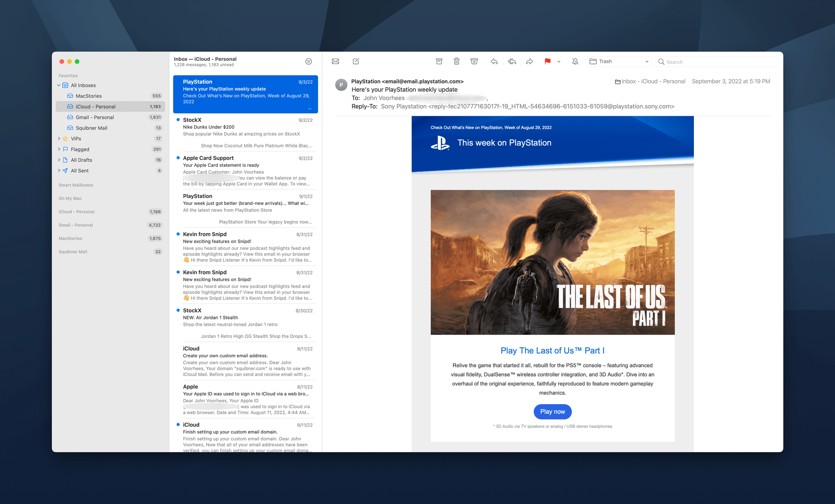Click Play now button in PlayStation email

coord(552,411)
